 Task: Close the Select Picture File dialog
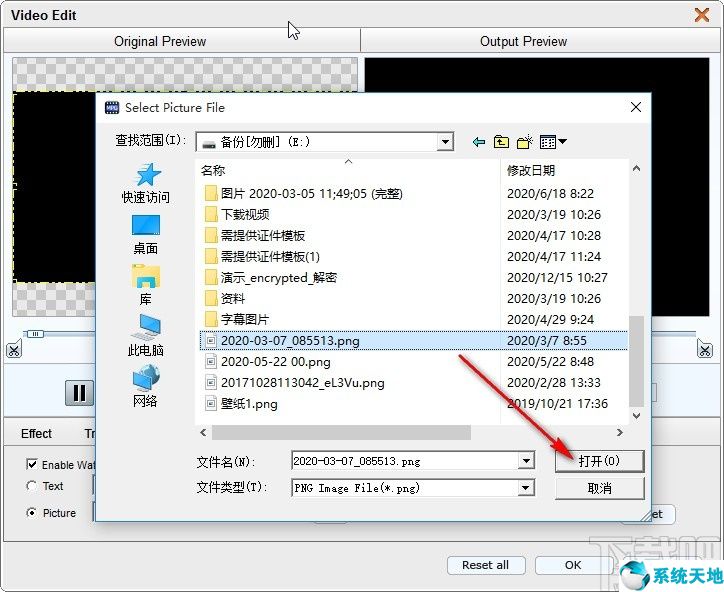pyautogui.click(x=636, y=107)
